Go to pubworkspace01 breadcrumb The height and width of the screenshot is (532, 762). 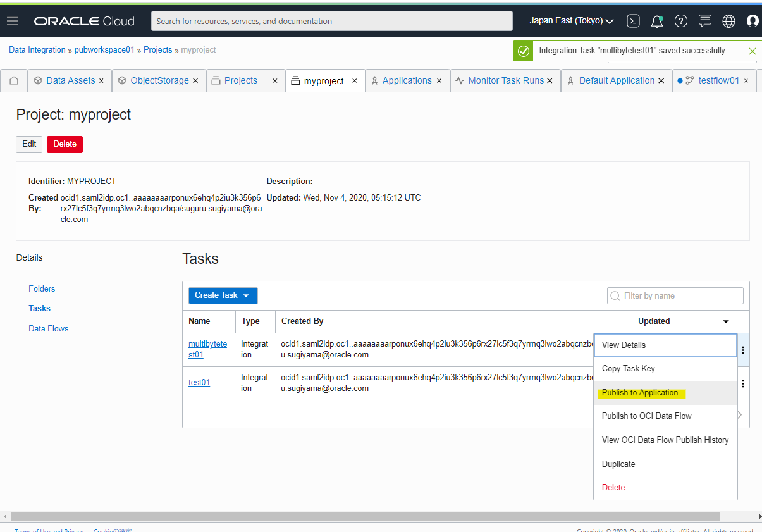[104, 50]
